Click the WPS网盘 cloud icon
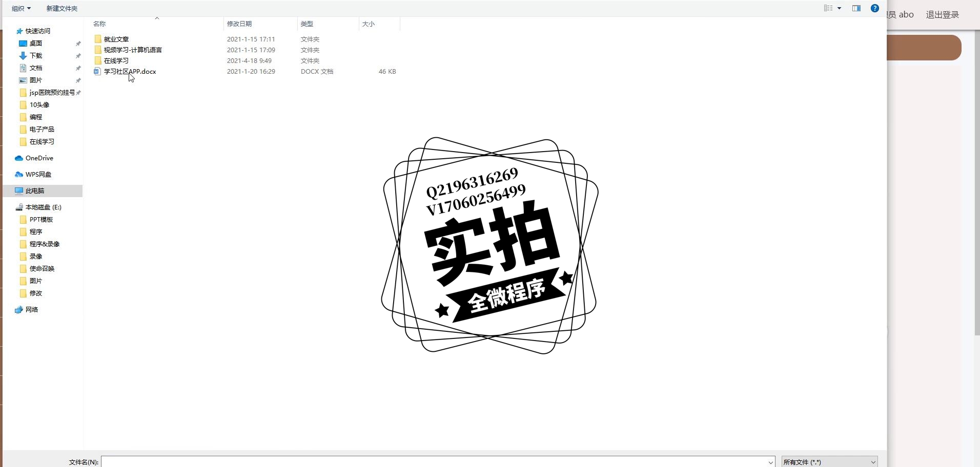This screenshot has width=980, height=467. tap(19, 174)
